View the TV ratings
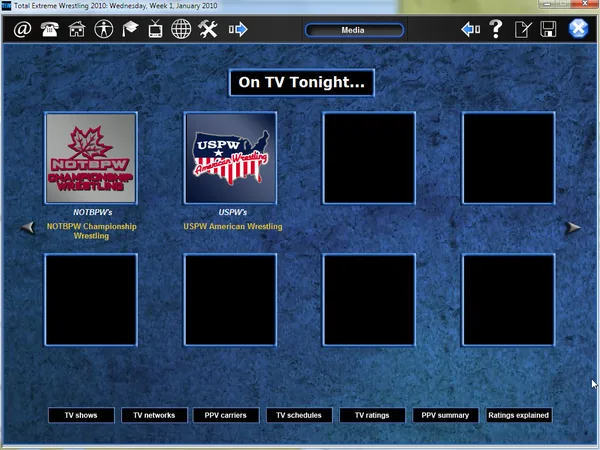Viewport: 600px width, 450px height. tap(372, 415)
